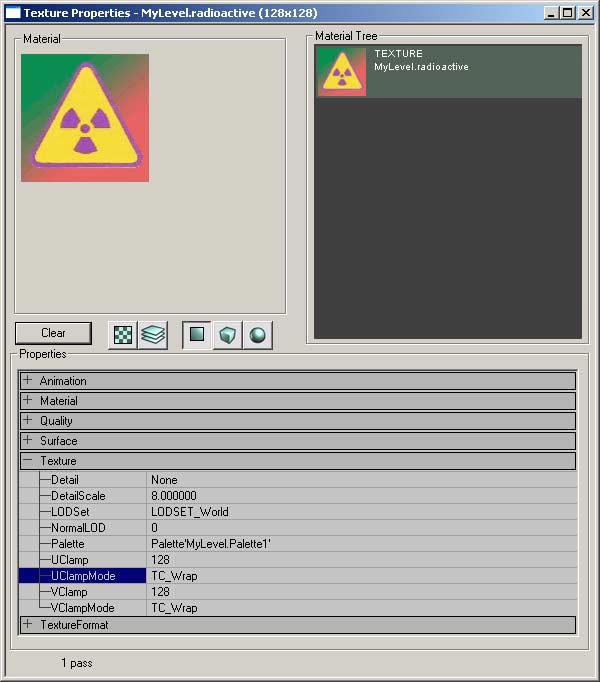
Task: Open the UClampMode TC_Wrap value
Action: click(362, 576)
